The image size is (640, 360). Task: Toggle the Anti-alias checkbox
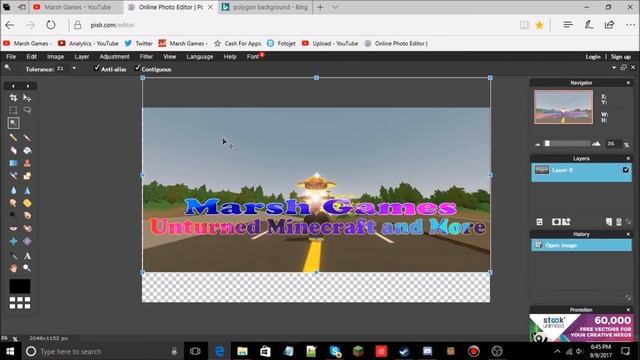[x=97, y=68]
